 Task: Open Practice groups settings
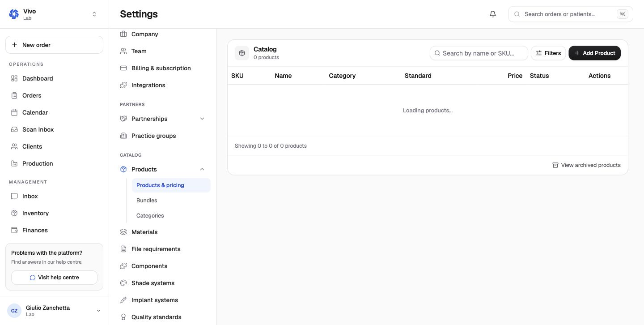click(x=163, y=136)
